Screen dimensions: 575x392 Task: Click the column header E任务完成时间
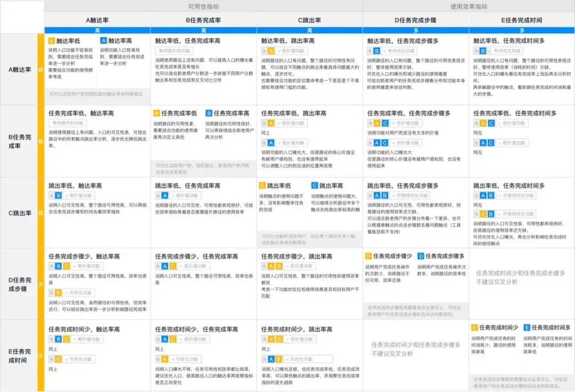pyautogui.click(x=521, y=20)
